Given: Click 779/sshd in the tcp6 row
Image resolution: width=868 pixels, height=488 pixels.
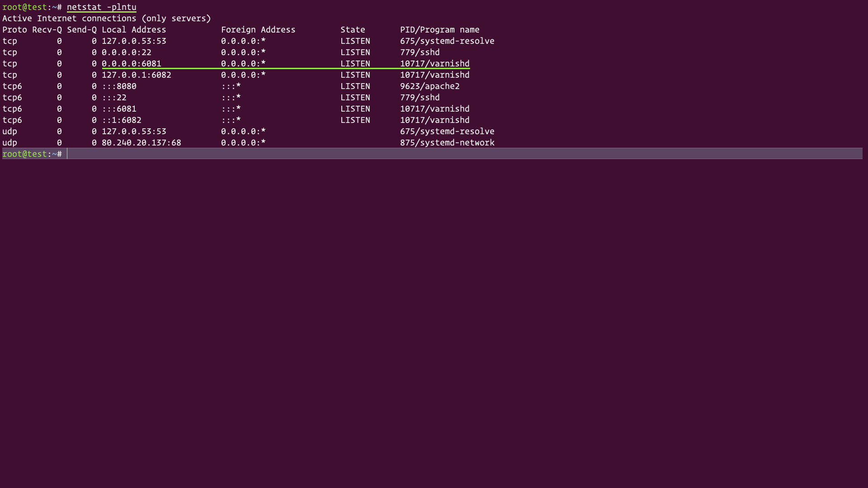Looking at the screenshot, I should (x=420, y=98).
